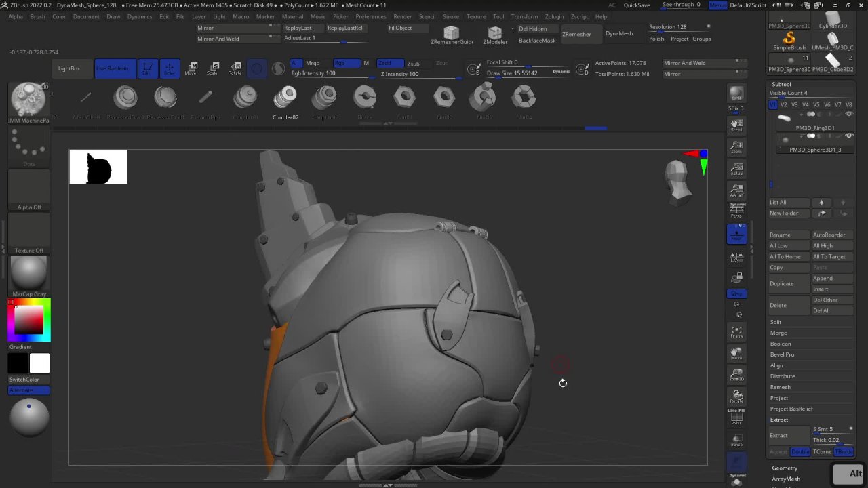The height and width of the screenshot is (488, 868).
Task: Toggle PolyF polyframe display
Action: (736, 418)
